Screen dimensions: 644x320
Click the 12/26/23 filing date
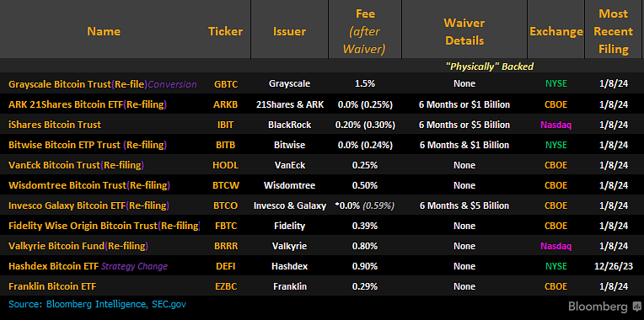[x=614, y=266]
